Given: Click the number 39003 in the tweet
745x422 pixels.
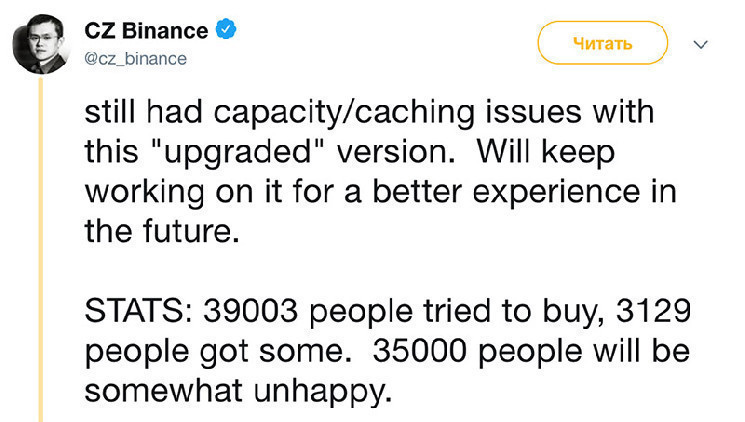Looking at the screenshot, I should (x=250, y=311).
